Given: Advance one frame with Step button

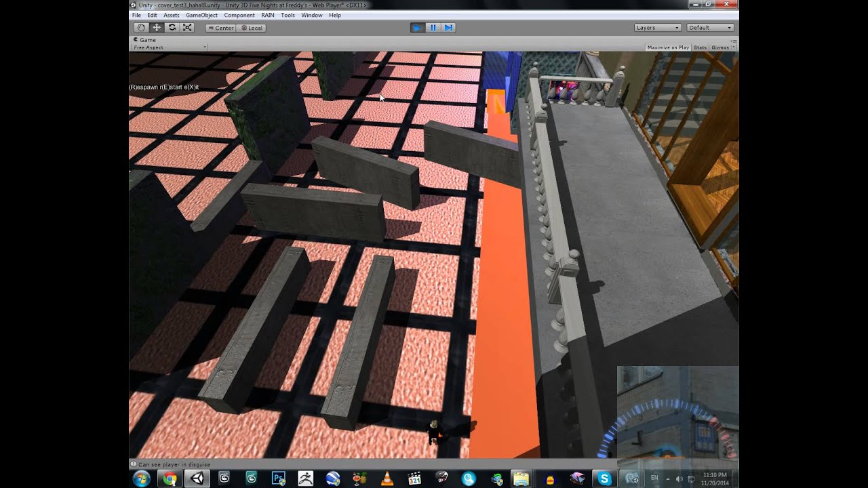Looking at the screenshot, I should point(448,28).
